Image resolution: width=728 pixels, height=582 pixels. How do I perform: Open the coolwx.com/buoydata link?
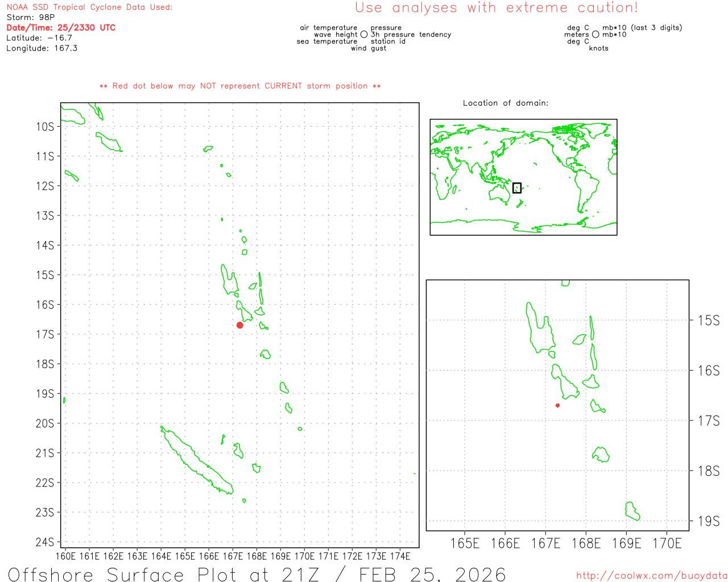(651, 576)
